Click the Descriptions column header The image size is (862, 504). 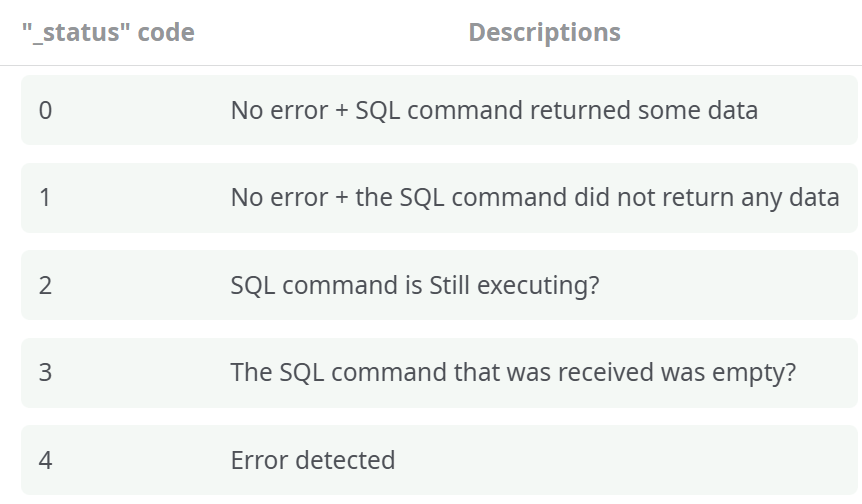[x=544, y=33]
